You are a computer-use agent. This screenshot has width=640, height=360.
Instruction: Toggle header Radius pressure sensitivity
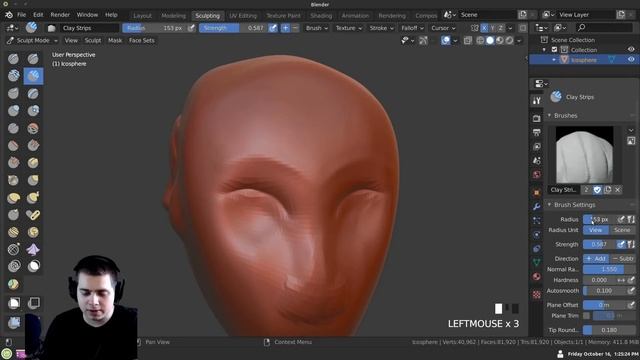(x=191, y=28)
